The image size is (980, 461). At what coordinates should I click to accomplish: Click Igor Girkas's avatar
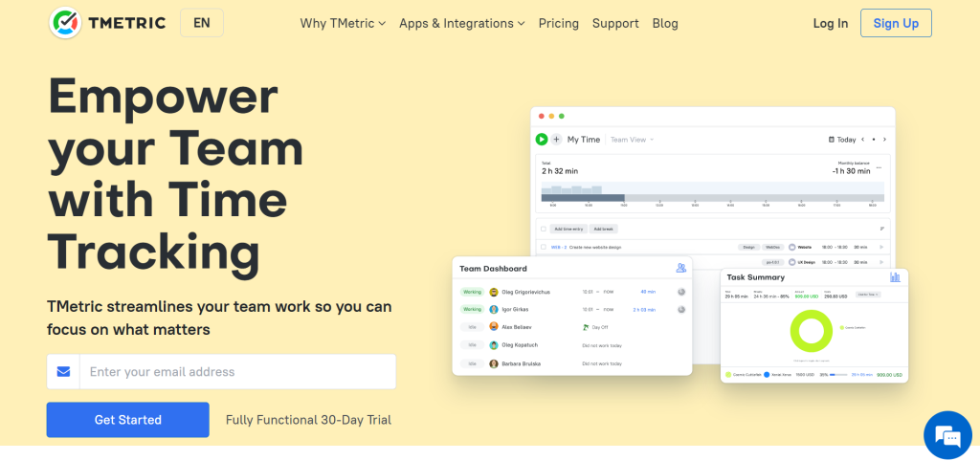click(494, 309)
